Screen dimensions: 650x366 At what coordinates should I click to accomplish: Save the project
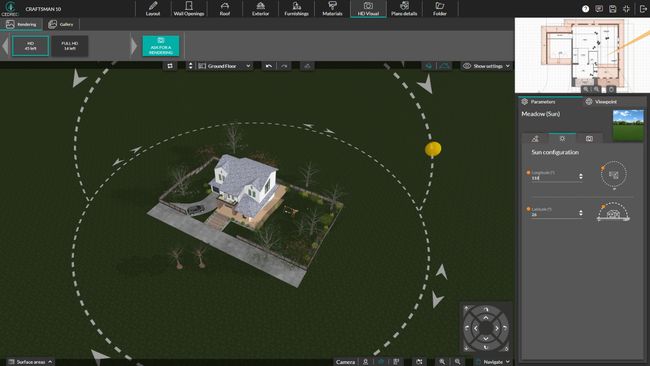coord(613,9)
